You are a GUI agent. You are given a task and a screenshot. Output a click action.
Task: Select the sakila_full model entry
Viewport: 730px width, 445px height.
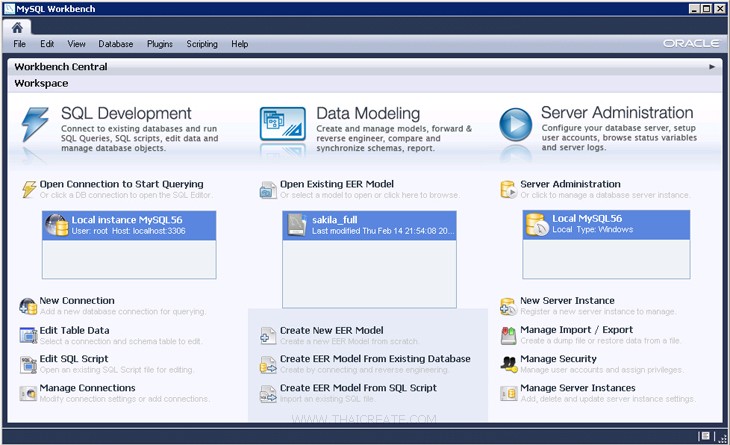coord(369,225)
